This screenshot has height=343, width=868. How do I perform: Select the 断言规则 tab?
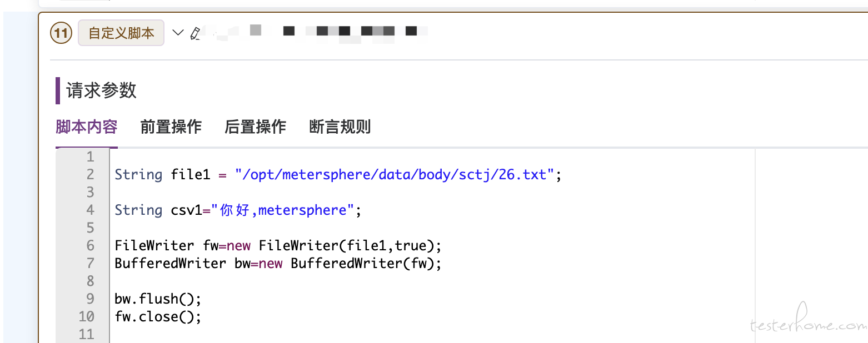click(x=340, y=127)
